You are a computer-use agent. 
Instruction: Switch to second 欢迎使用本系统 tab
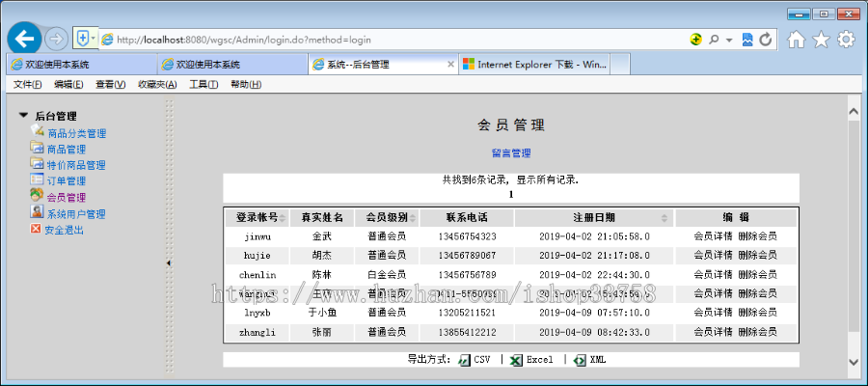click(x=232, y=65)
